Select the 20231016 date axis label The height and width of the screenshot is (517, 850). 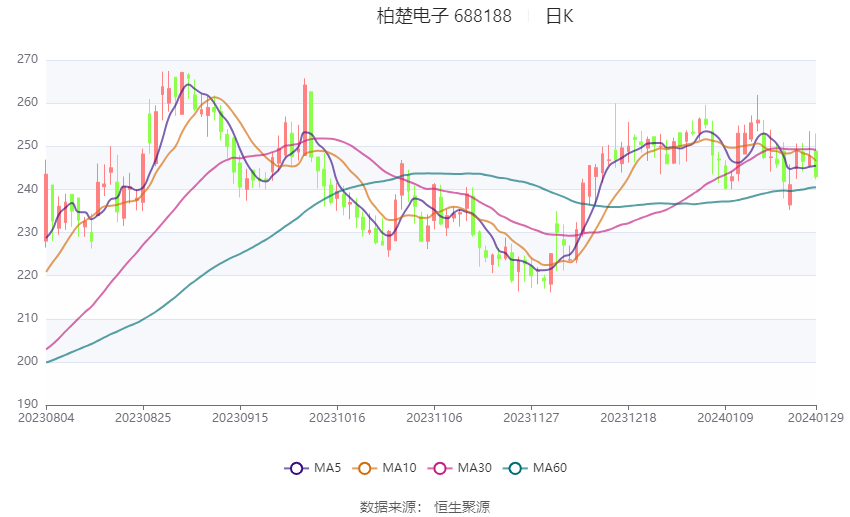click(337, 418)
